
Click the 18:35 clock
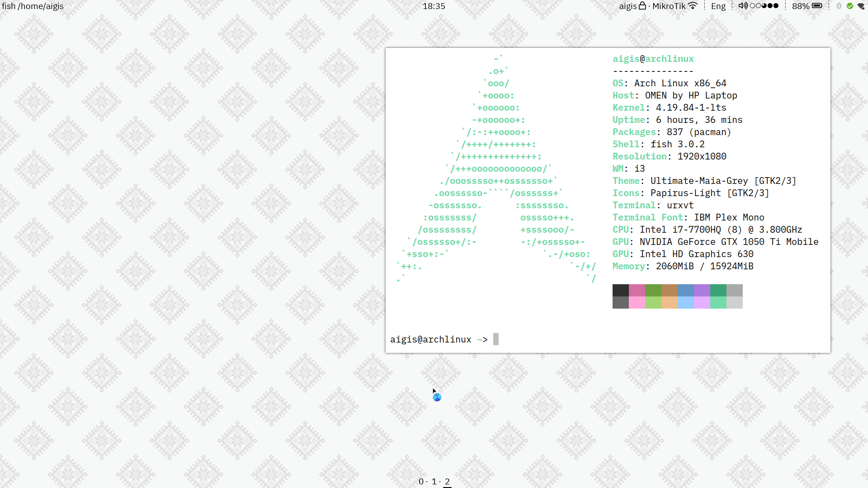point(434,6)
